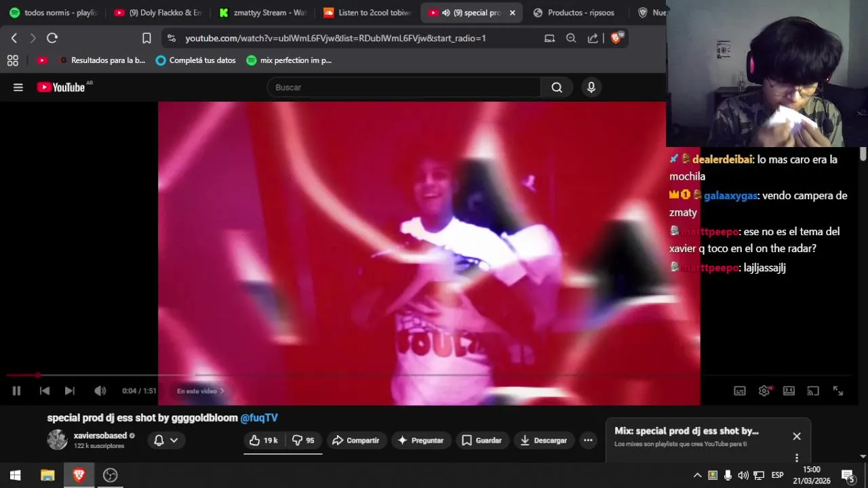Open browser apps grid in bookmarks bar
The height and width of the screenshot is (488, 868).
tap(12, 60)
